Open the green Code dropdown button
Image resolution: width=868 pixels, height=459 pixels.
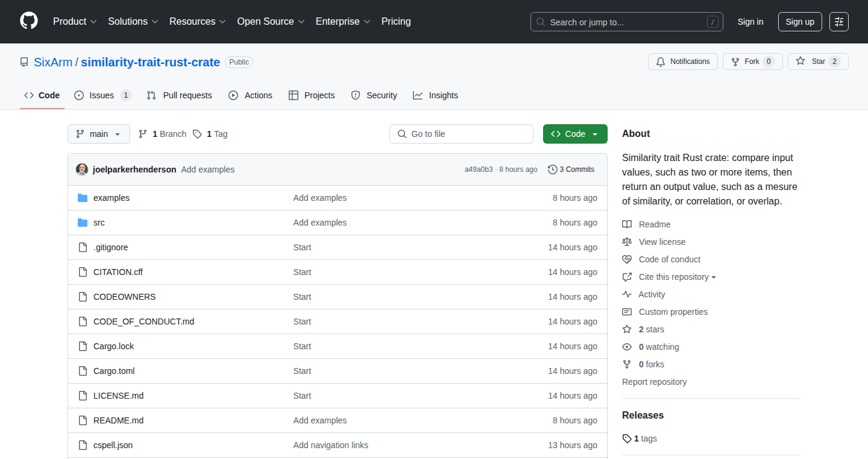pos(575,134)
